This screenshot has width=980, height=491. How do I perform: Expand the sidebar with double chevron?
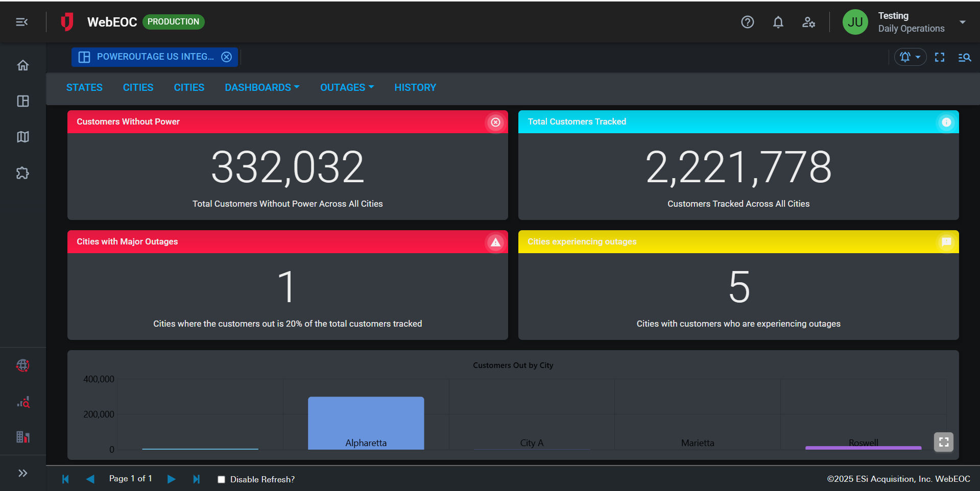tap(23, 473)
